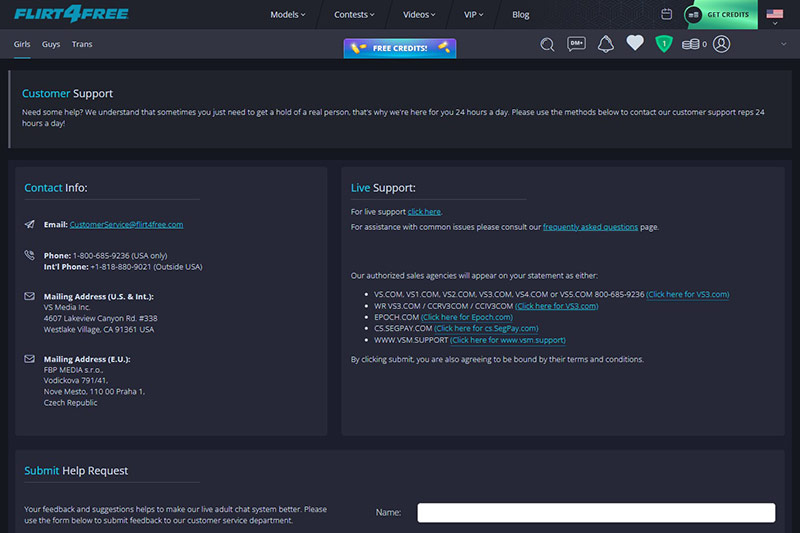
Task: Expand the Models menu
Action: [x=288, y=15]
